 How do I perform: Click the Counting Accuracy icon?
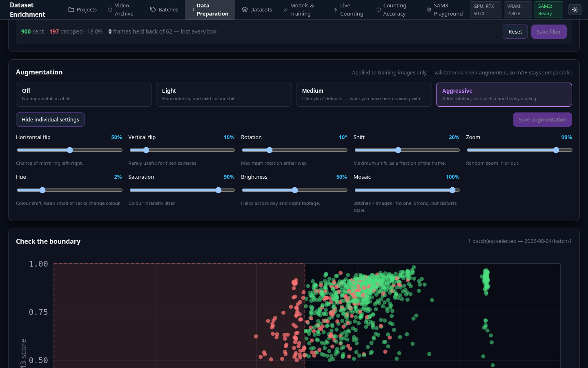pos(379,9)
